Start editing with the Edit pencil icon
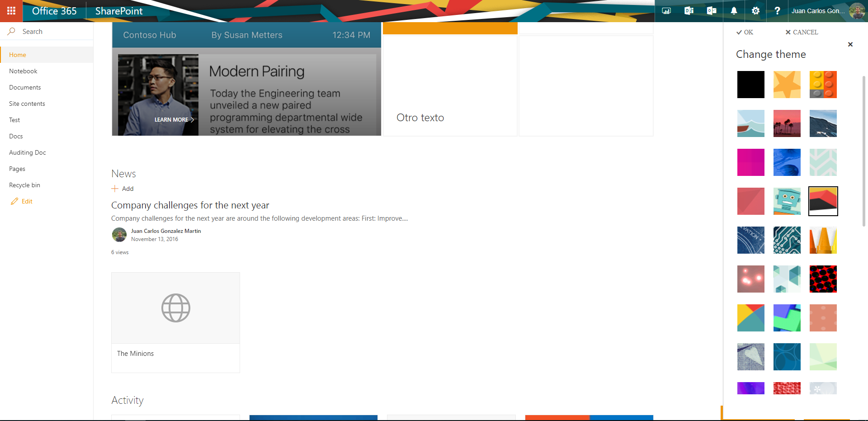868x421 pixels. click(14, 201)
